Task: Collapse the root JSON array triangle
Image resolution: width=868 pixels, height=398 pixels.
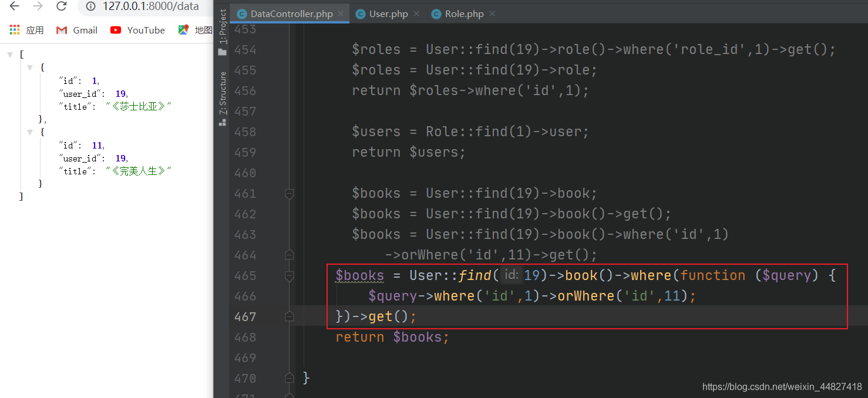Action: pyautogui.click(x=10, y=55)
